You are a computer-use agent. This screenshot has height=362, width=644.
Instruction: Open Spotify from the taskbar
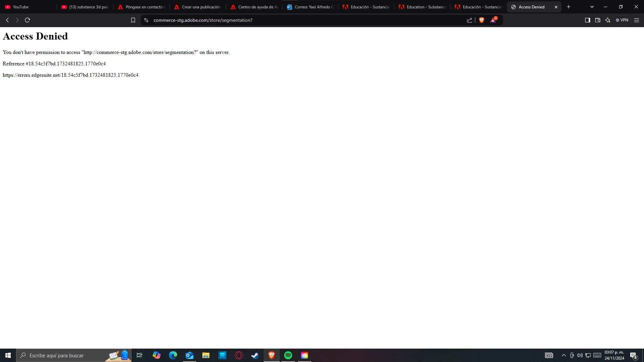click(288, 355)
